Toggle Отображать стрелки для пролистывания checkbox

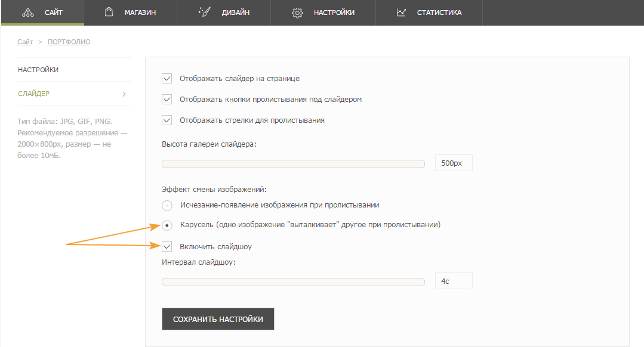pos(167,120)
